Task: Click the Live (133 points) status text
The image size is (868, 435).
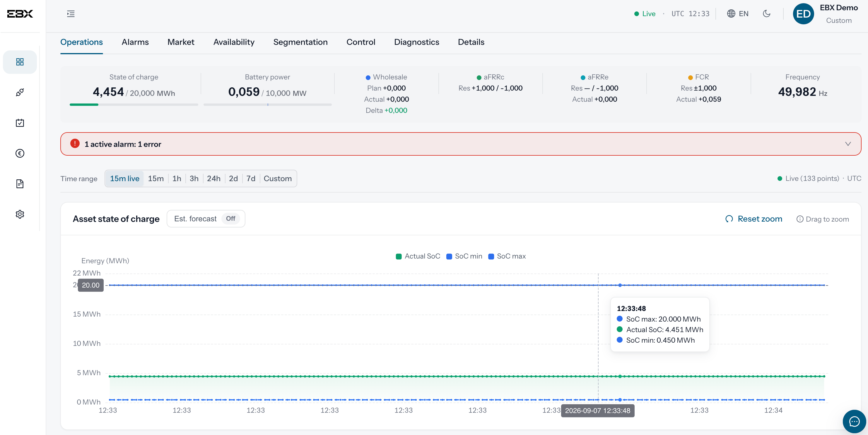Action: [812, 179]
